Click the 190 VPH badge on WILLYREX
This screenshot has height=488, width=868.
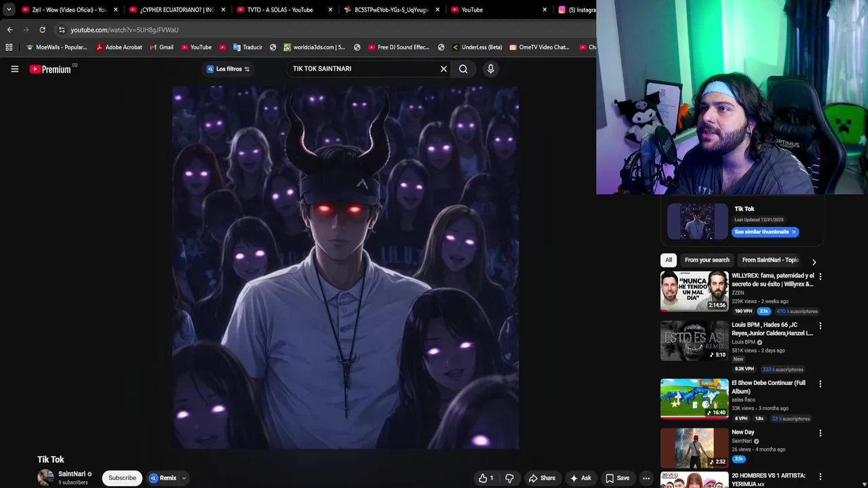point(744,311)
